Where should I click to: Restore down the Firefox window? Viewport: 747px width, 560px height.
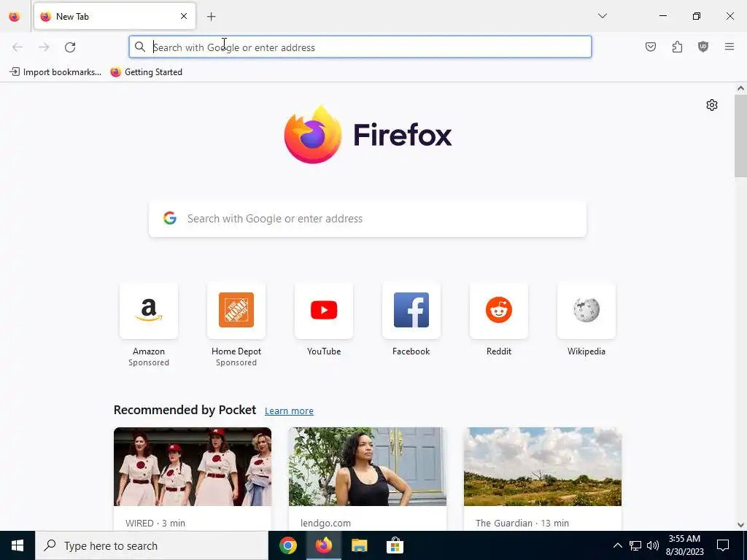(697, 16)
